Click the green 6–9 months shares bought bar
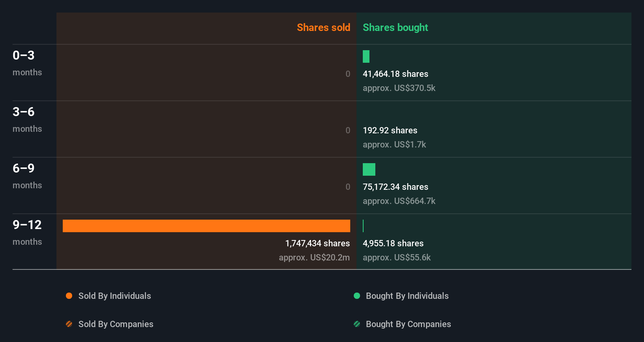Screen dimensions: 644x342 coord(369,169)
